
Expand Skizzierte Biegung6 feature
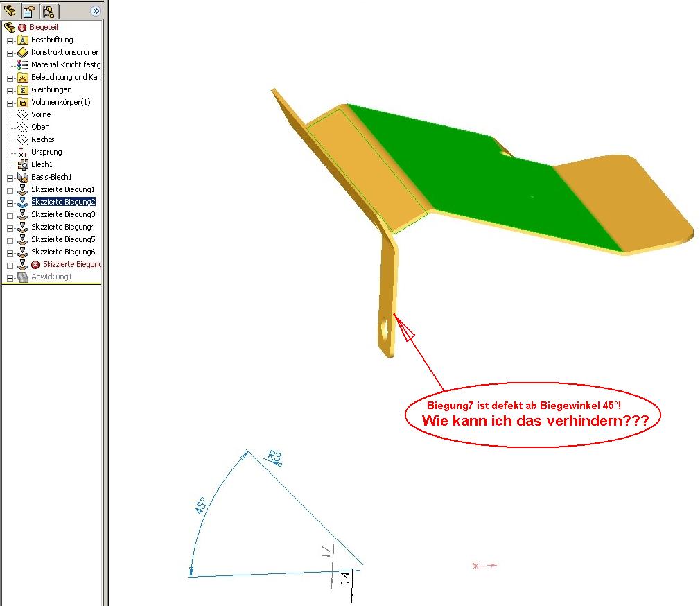tap(10, 253)
